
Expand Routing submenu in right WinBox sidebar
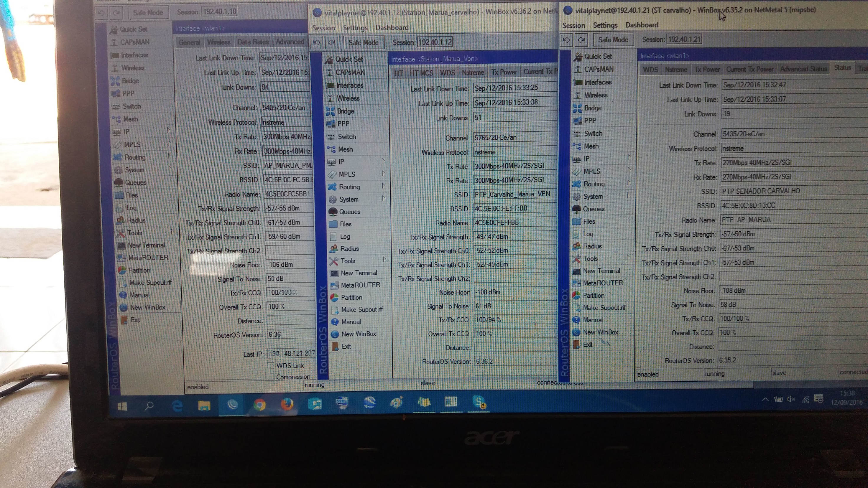[628, 183]
